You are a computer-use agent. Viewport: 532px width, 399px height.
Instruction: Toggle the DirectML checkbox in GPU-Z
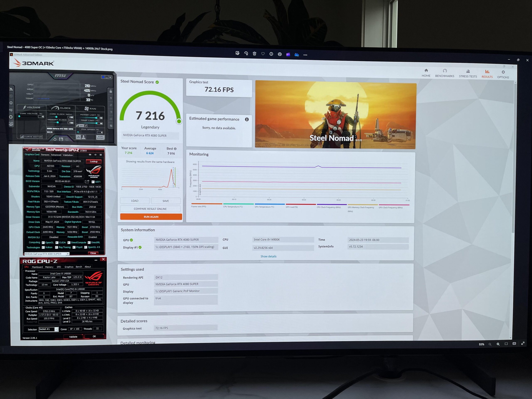[x=89, y=243]
